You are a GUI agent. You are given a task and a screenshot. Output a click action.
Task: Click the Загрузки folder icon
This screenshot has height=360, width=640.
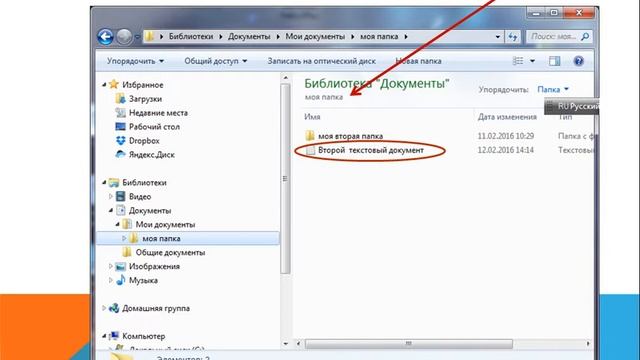click(x=120, y=98)
